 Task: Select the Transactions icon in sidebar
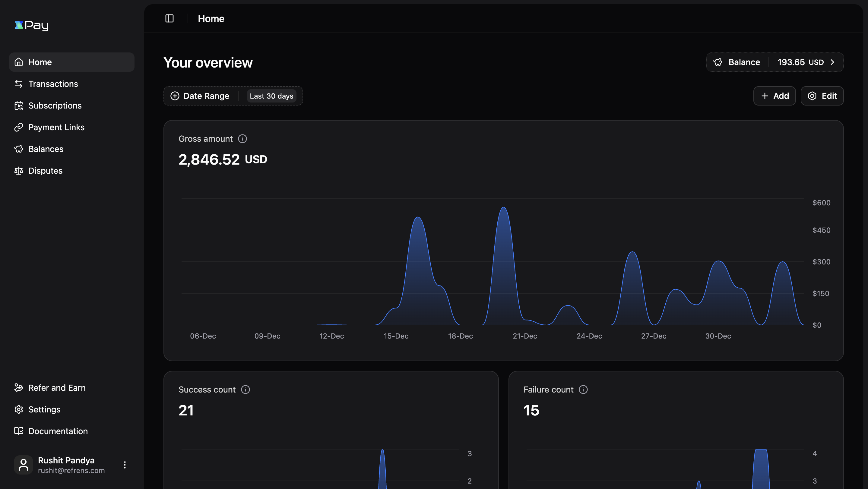pyautogui.click(x=19, y=84)
